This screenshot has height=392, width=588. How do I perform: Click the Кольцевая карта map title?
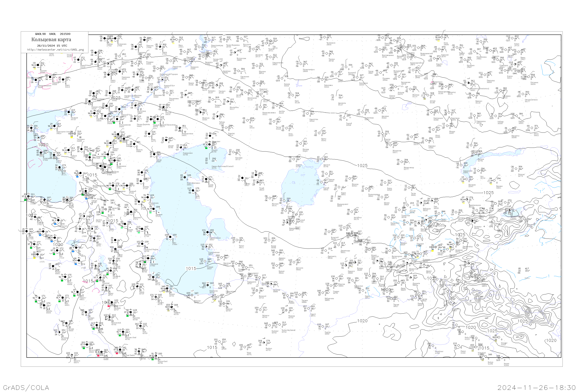click(51, 40)
